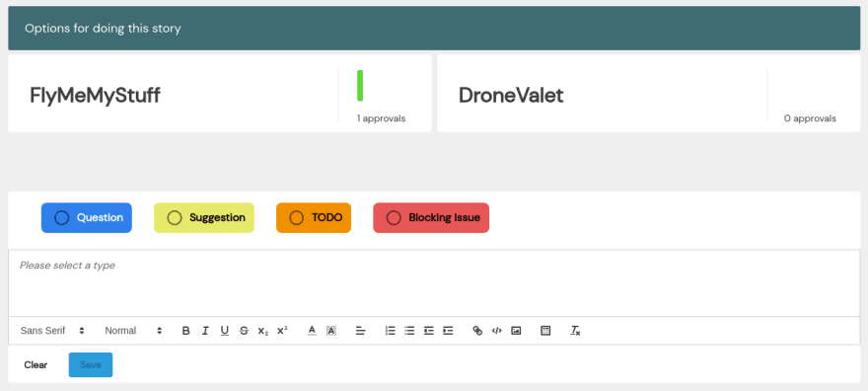Open the Normal text size dropdown
Image resolution: width=868 pixels, height=391 pixels.
(x=133, y=331)
